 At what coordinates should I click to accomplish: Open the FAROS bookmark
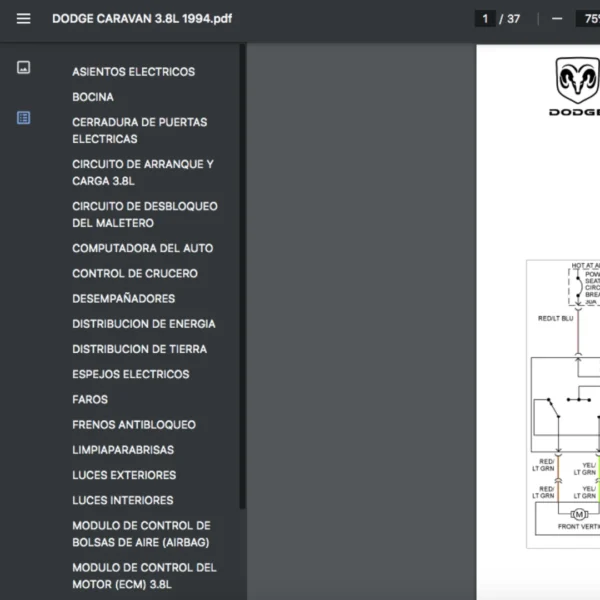click(x=90, y=400)
